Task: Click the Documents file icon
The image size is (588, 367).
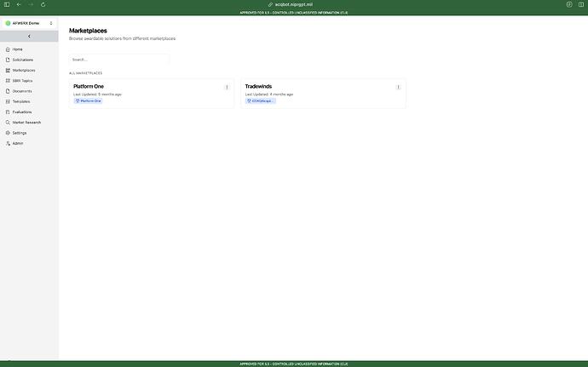Action: [8, 91]
